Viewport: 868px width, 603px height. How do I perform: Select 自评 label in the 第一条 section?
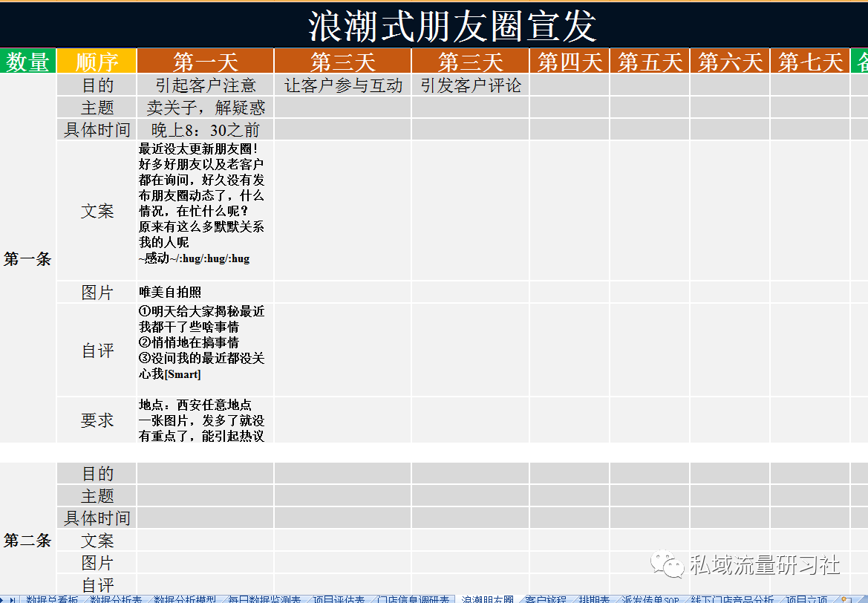pos(97,350)
